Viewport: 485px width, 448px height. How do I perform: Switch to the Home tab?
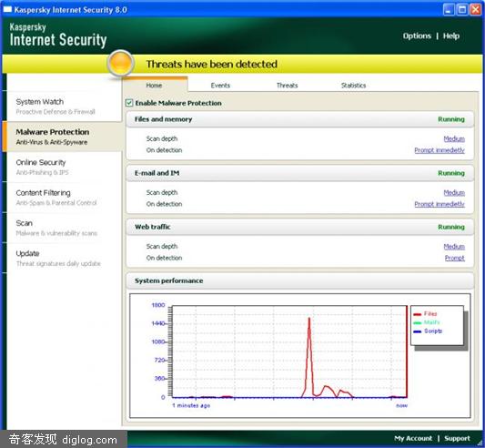point(154,86)
